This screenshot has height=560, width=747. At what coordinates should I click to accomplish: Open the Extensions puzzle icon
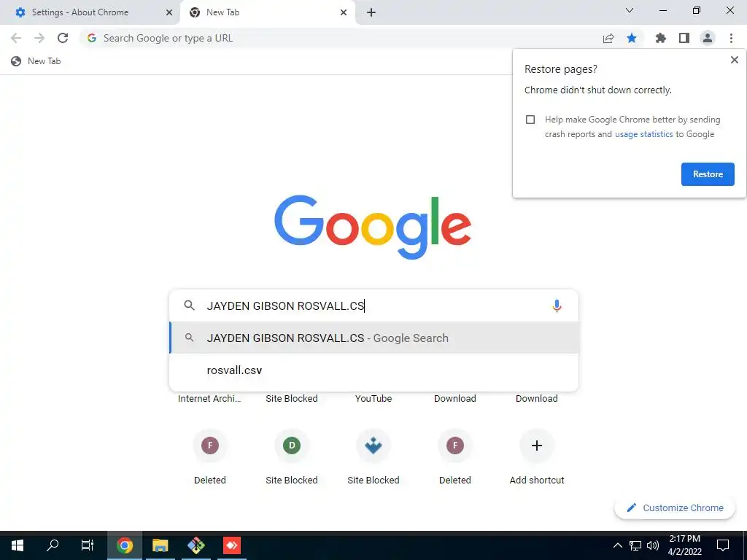pos(661,38)
